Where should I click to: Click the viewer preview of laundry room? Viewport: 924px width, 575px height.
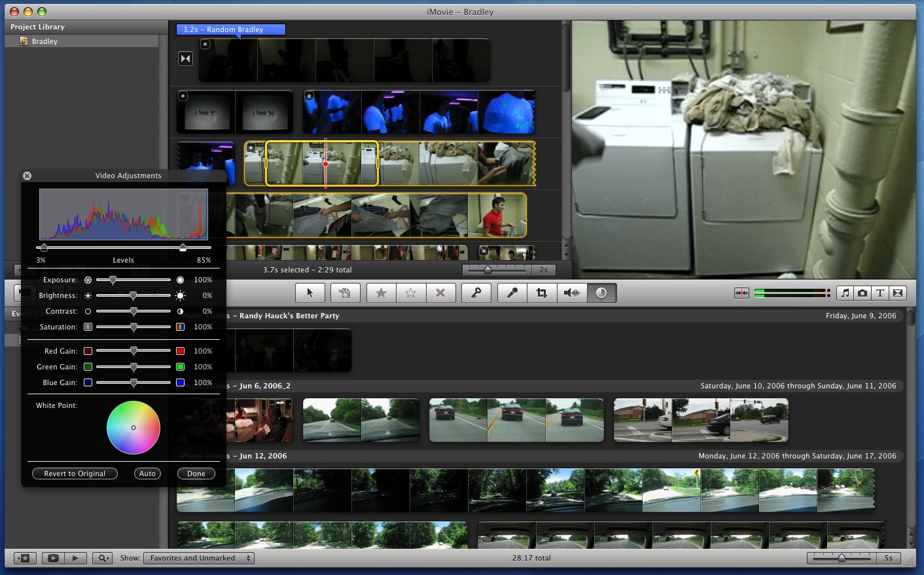pyautogui.click(x=743, y=149)
